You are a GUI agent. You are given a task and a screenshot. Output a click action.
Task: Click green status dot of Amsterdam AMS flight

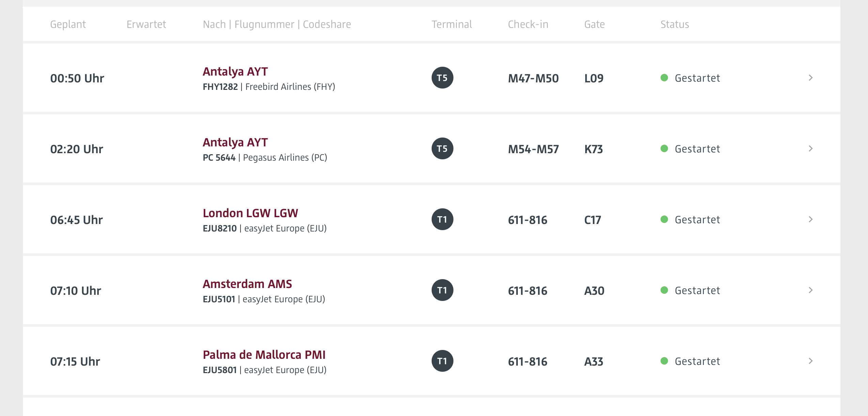(x=664, y=290)
